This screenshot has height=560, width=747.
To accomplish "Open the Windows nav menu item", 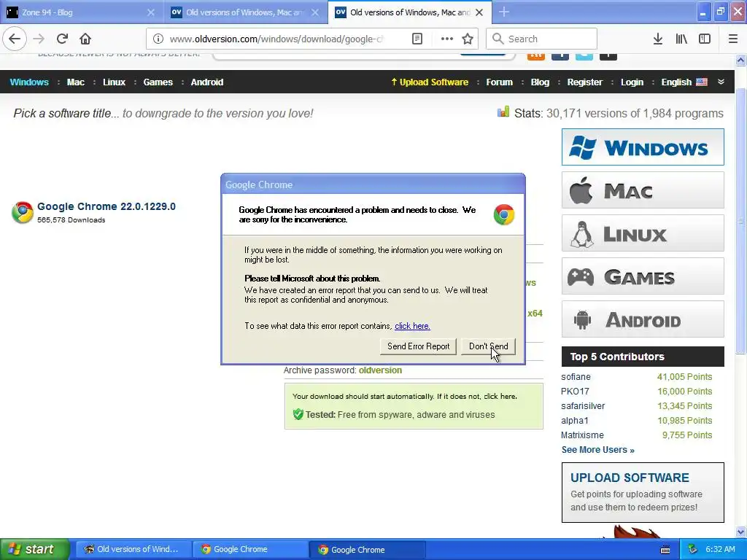I will click(x=29, y=82).
